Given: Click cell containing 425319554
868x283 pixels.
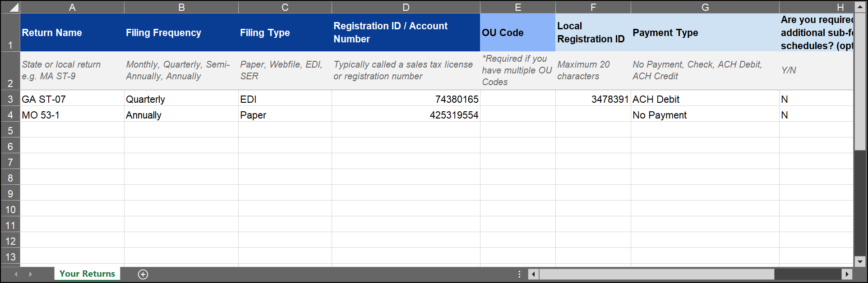Looking at the screenshot, I should tap(406, 115).
